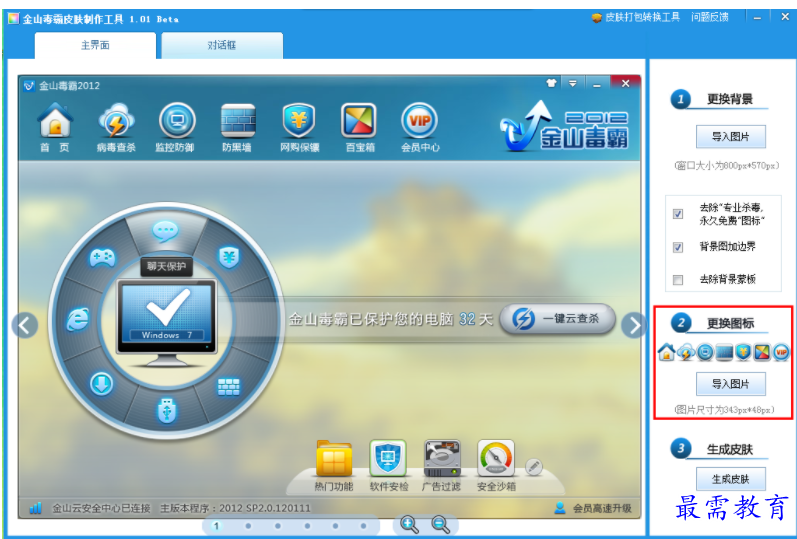Image resolution: width=797 pixels, height=539 pixels.
Task: Click the Internet Explorer icon on dial
Action: (78, 320)
